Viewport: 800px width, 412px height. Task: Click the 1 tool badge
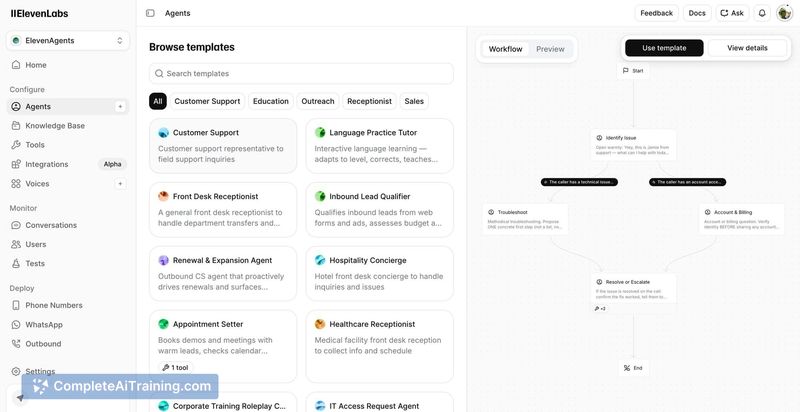[176, 367]
